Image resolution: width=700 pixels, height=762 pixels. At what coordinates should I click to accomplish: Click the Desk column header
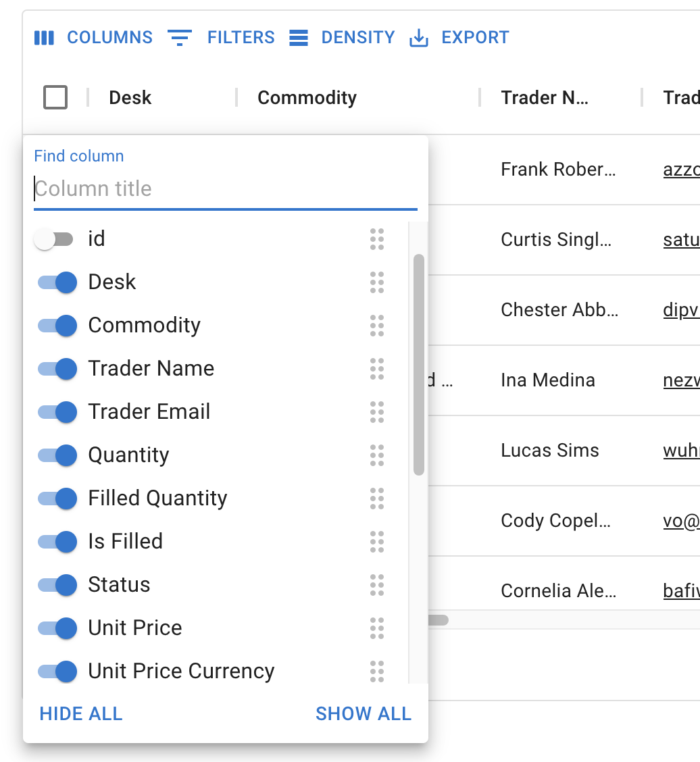pos(130,98)
